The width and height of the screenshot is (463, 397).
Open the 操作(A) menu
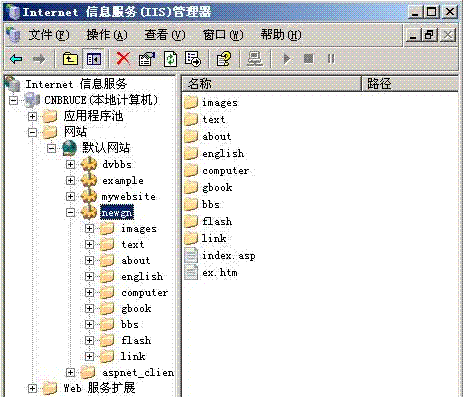[107, 35]
